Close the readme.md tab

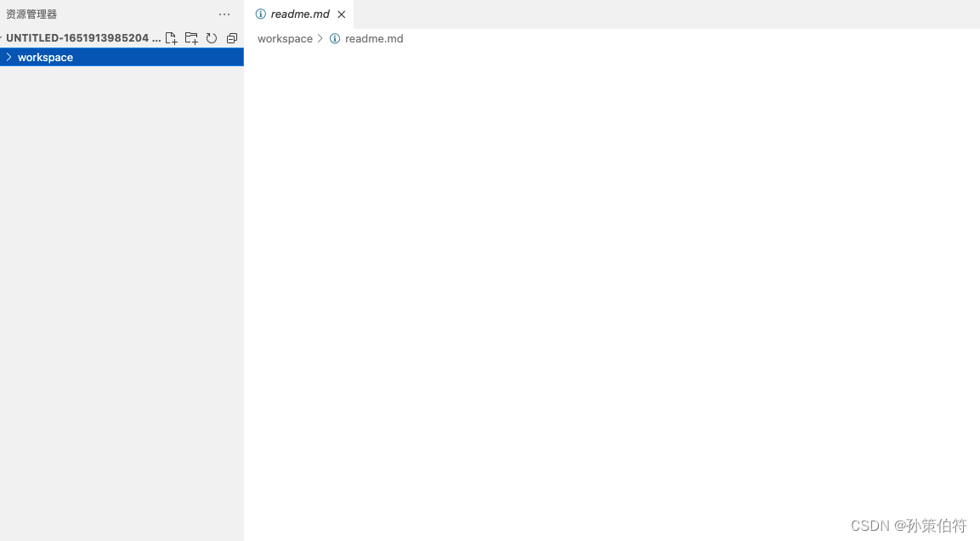point(341,14)
